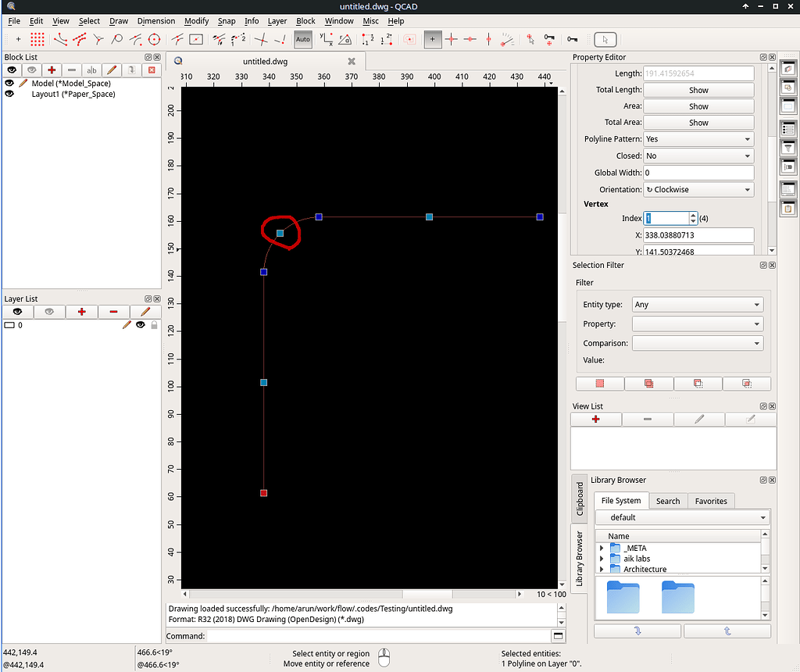The image size is (800, 672).
Task: Show all layers in Layer List
Action: point(17,312)
